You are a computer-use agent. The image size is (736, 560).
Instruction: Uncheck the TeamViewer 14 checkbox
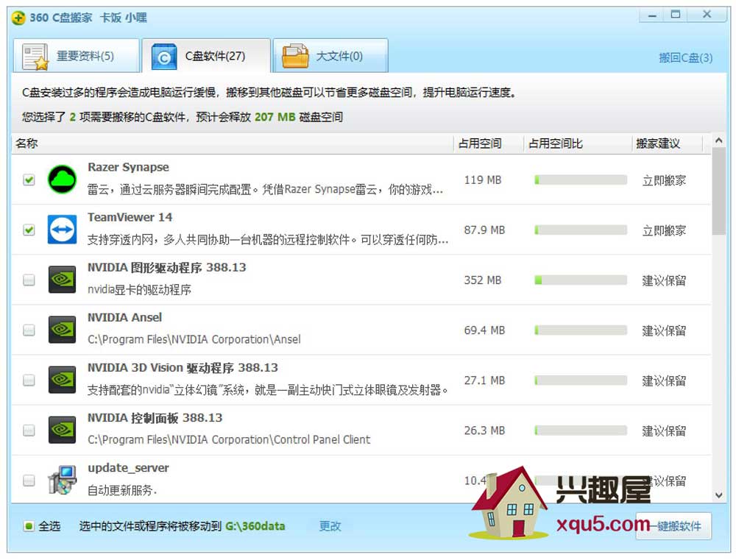pos(29,230)
